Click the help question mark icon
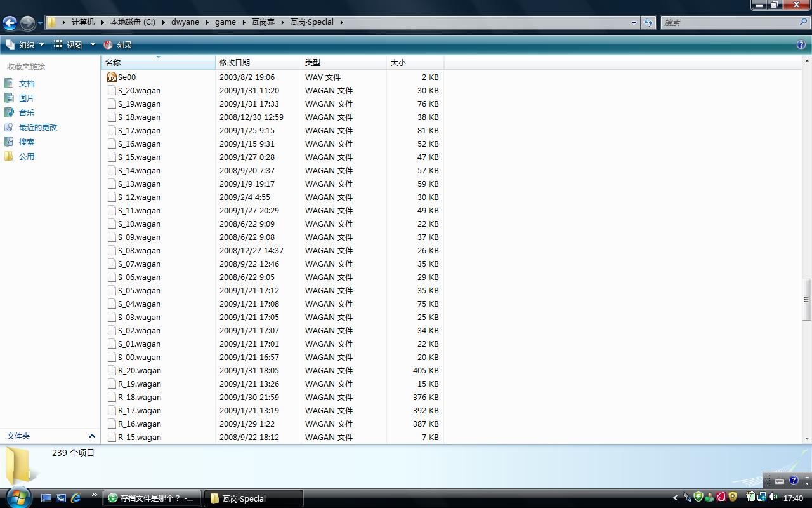The image size is (812, 508). coord(801,44)
